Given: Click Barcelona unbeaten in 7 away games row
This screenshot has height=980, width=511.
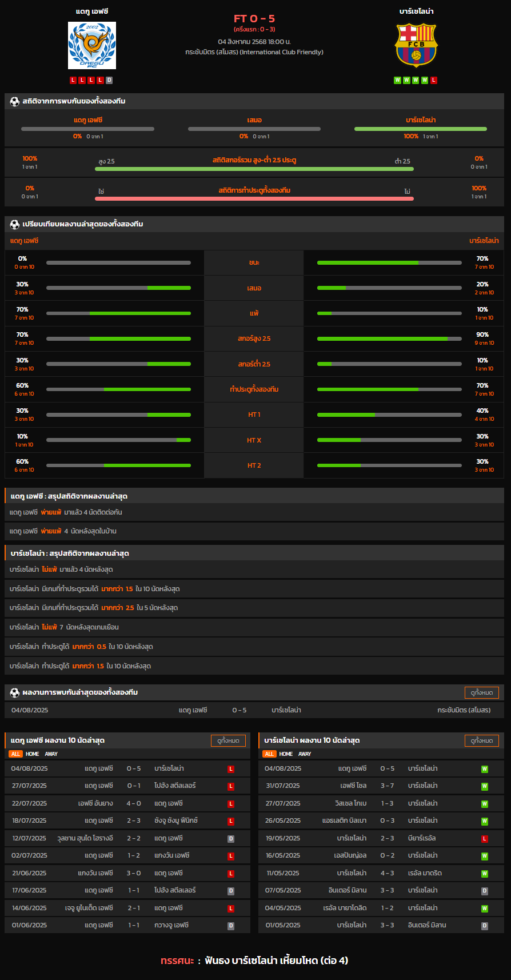Looking at the screenshot, I should point(254,627).
